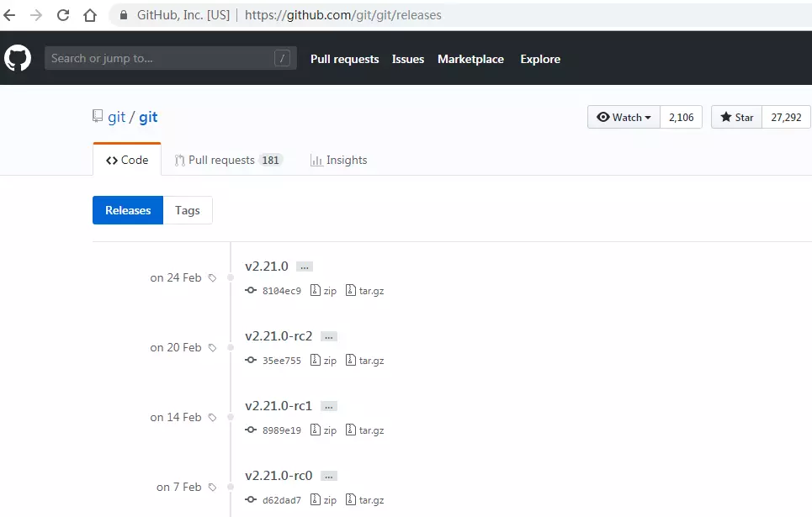Click the tag icon beside on 24 Feb

(x=212, y=278)
